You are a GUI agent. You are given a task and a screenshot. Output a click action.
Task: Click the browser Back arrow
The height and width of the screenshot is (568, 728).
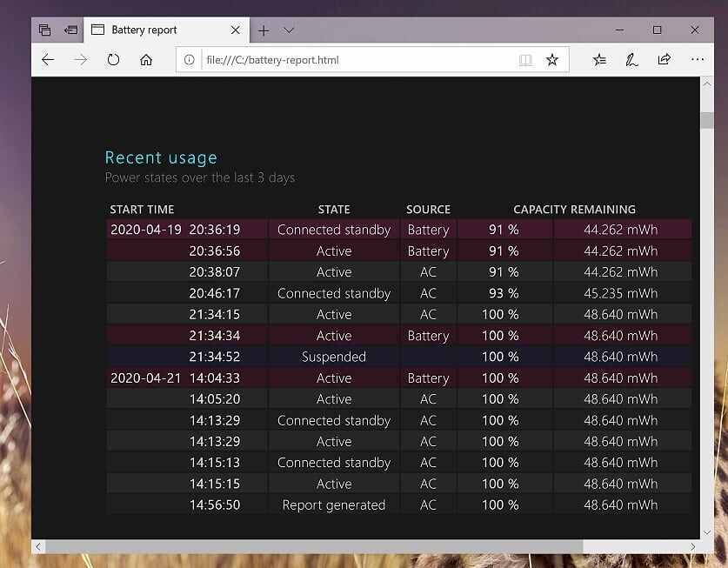[48, 60]
